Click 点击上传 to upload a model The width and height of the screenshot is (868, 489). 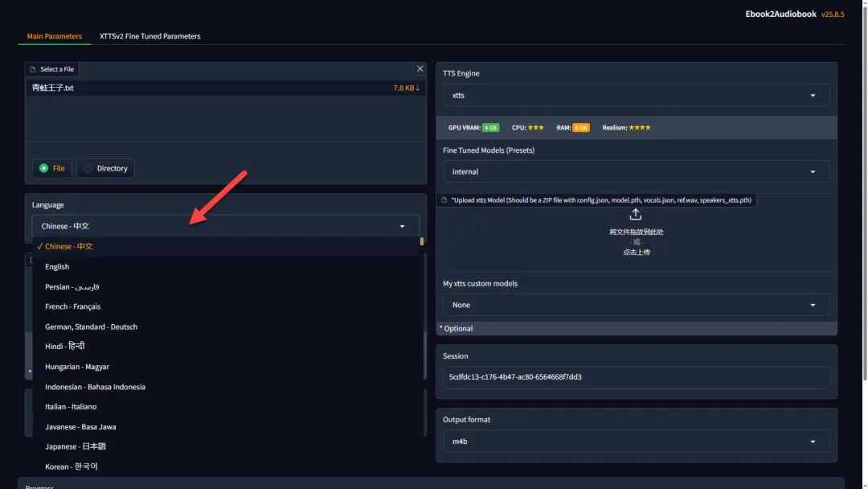click(636, 252)
